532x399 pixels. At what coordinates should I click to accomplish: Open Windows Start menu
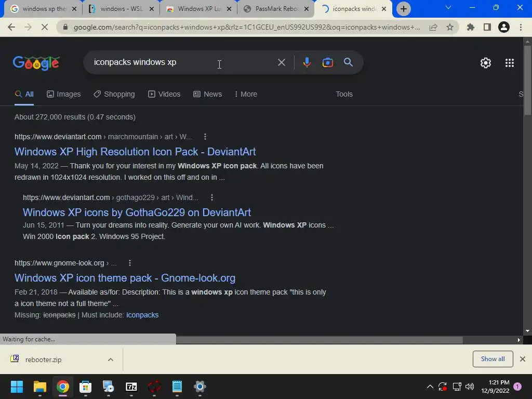(x=17, y=387)
